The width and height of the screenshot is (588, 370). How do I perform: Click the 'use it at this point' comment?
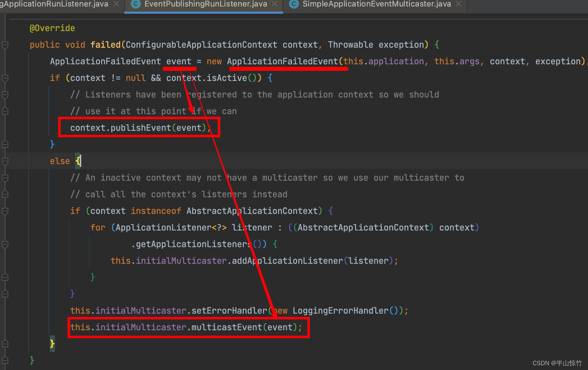tap(154, 111)
